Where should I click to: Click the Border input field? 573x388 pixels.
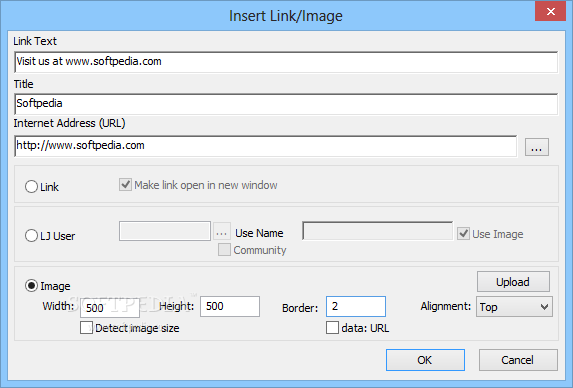[356, 306]
